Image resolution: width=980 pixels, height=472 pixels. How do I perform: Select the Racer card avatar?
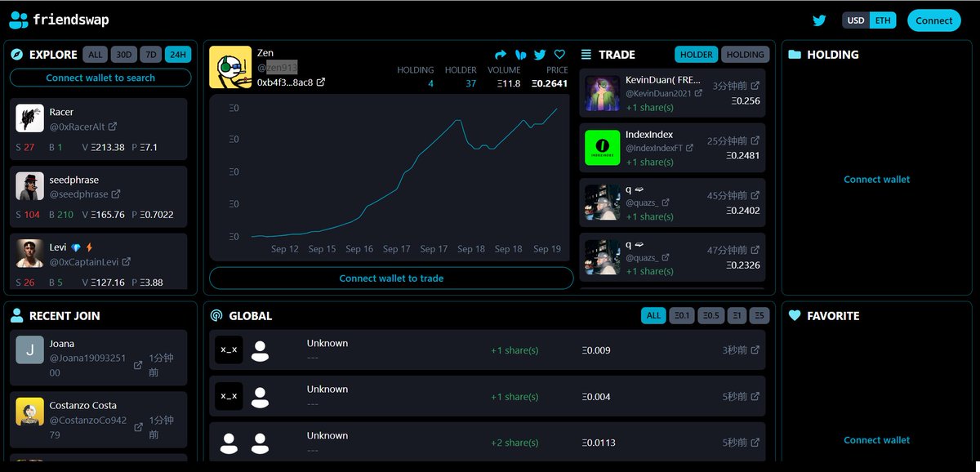coord(30,118)
